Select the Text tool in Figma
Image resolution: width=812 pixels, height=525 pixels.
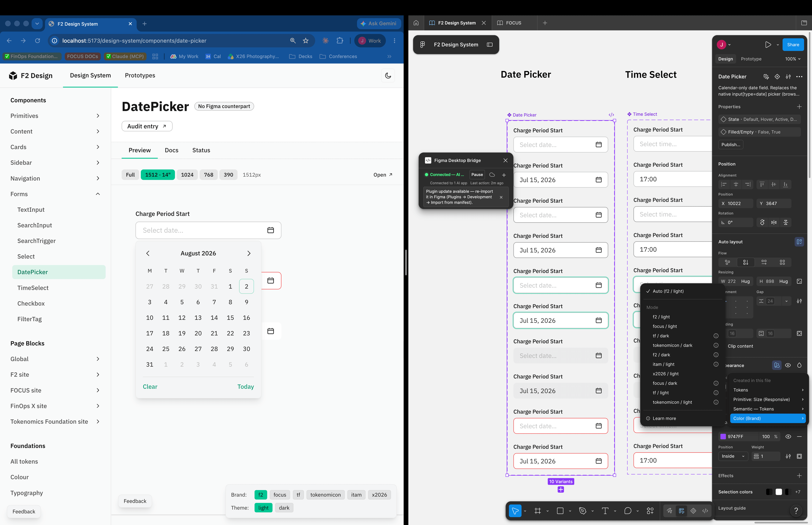click(605, 511)
